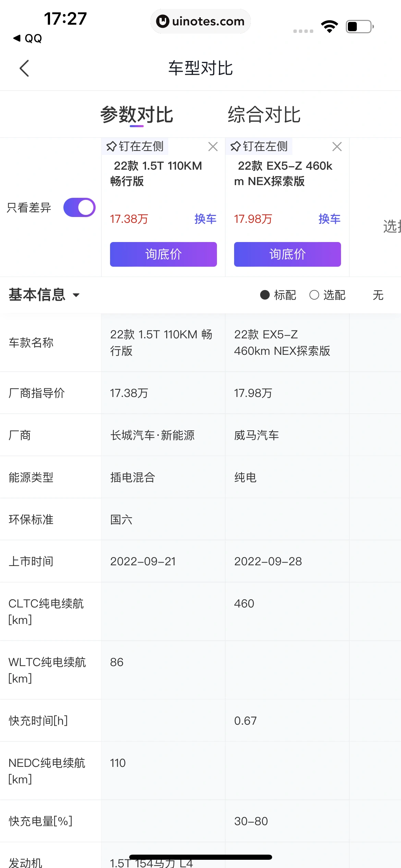Pin 22款 EX5-Z car to left
This screenshot has height=868, width=401.
(x=259, y=146)
